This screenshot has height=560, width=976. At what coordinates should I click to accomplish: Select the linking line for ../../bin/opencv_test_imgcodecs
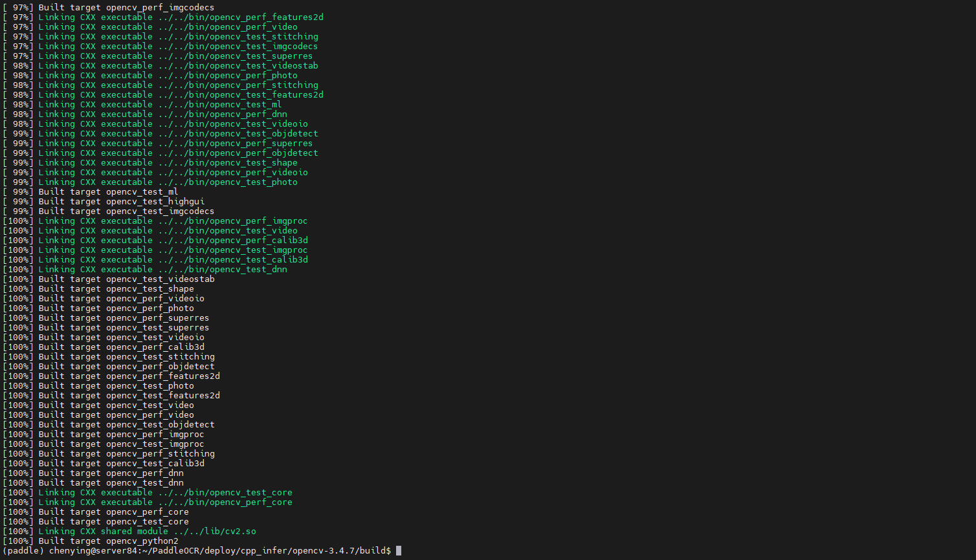coord(161,47)
